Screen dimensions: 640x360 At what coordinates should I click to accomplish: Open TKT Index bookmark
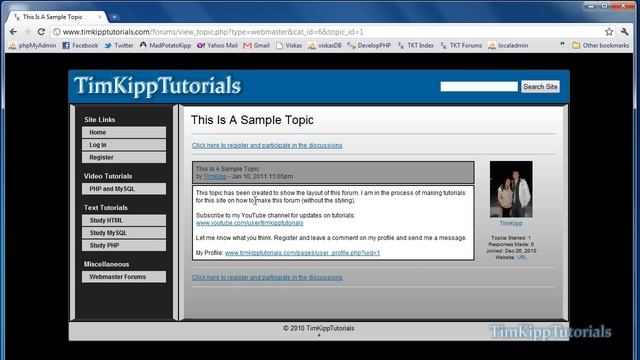coord(416,45)
